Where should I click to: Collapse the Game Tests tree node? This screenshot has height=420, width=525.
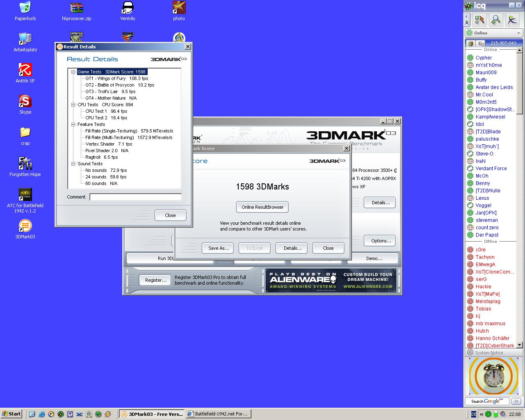73,72
